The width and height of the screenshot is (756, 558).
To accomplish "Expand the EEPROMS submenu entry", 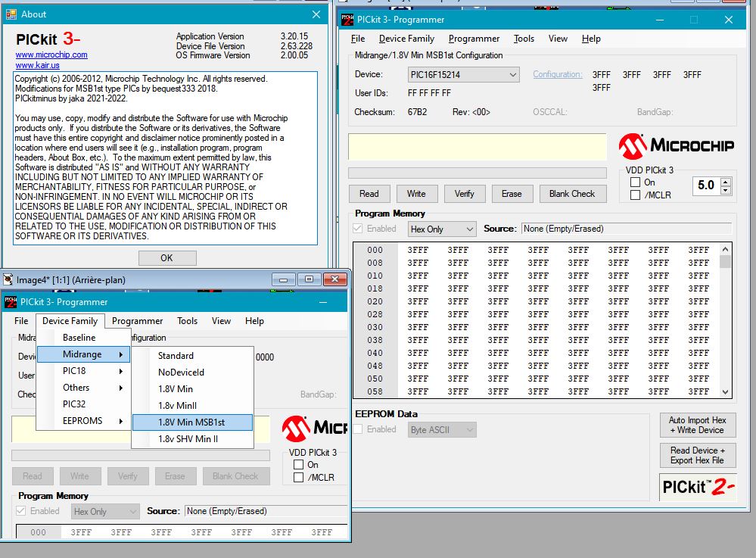I will click(83, 421).
